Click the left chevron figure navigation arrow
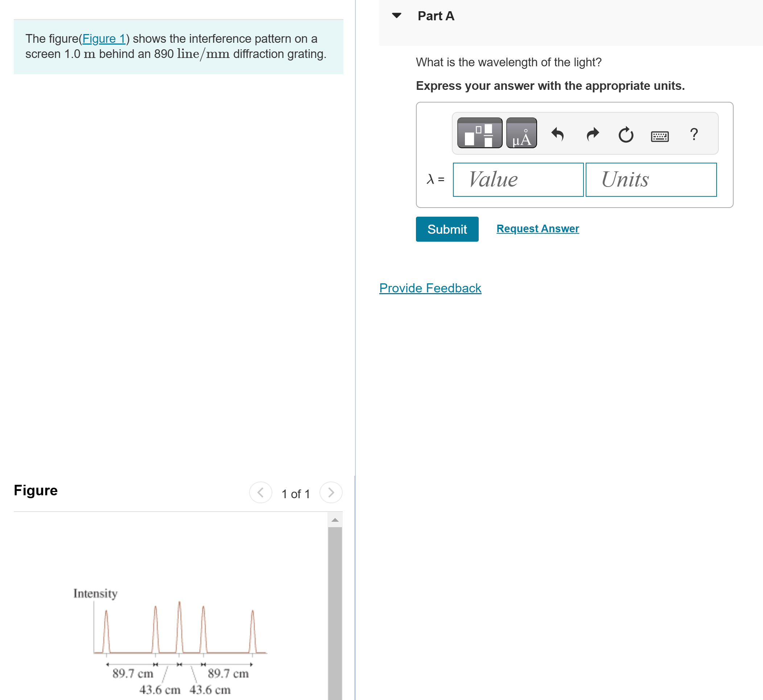763x700 pixels. [x=260, y=492]
